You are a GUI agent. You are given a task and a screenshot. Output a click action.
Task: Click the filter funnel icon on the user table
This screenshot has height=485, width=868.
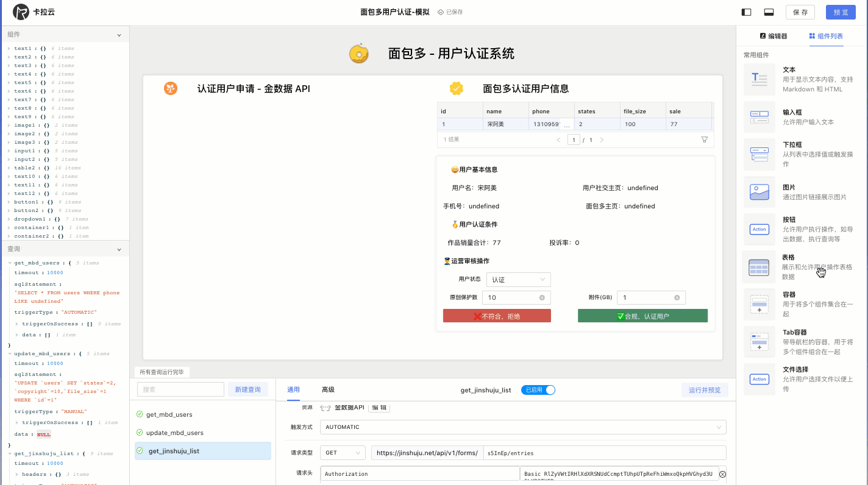point(704,139)
